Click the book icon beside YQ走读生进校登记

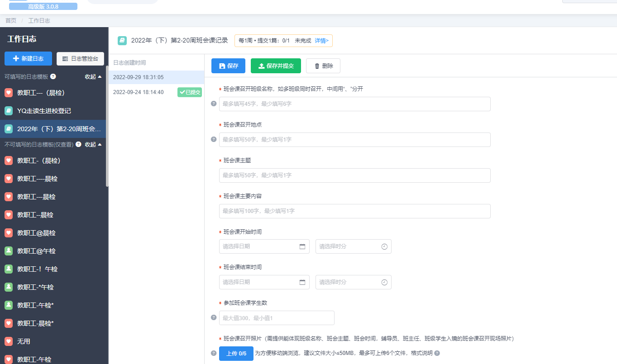8,111
